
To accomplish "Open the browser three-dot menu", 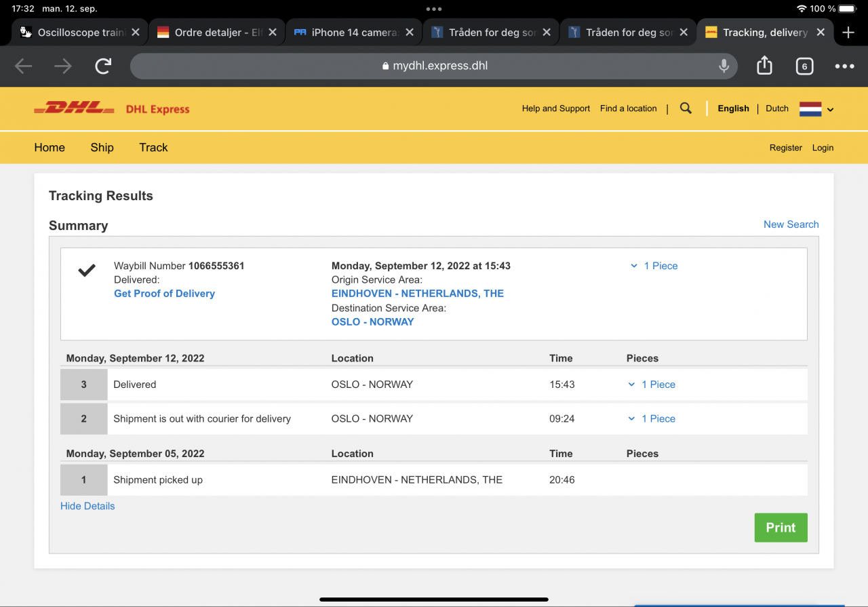I will (844, 66).
